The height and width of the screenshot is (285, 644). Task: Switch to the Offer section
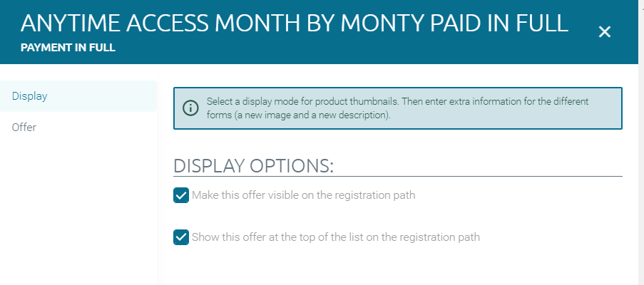pos(24,128)
